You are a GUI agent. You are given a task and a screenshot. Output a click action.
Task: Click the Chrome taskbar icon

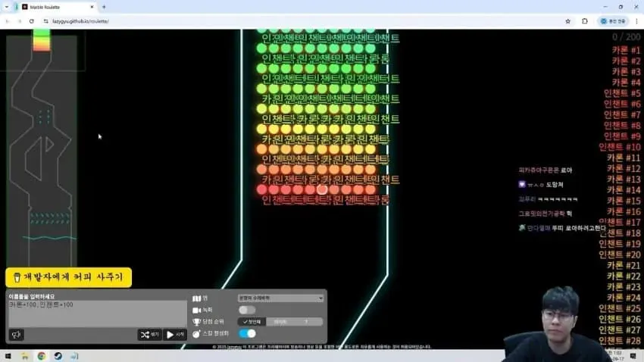[42, 356]
